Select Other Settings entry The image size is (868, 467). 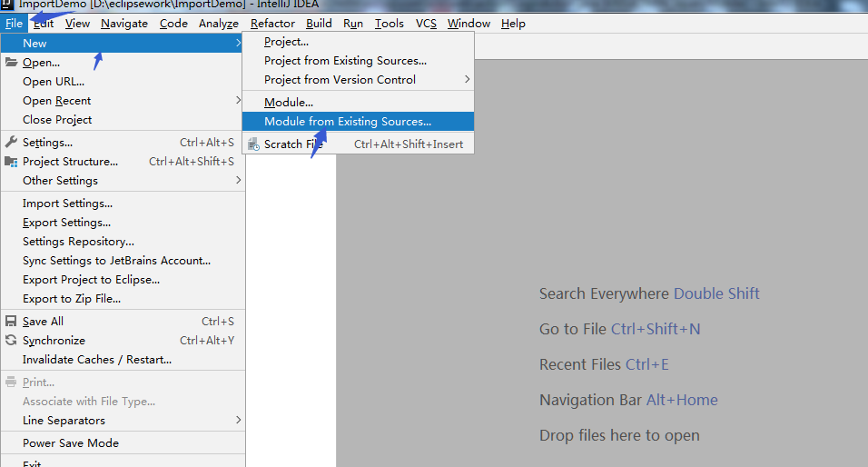click(x=123, y=181)
